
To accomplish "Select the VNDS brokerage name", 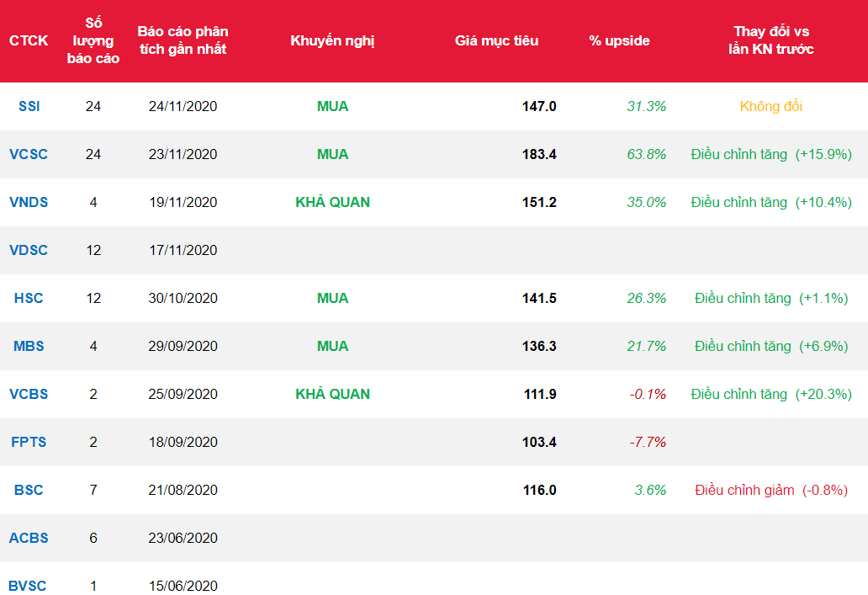I will (x=29, y=202).
